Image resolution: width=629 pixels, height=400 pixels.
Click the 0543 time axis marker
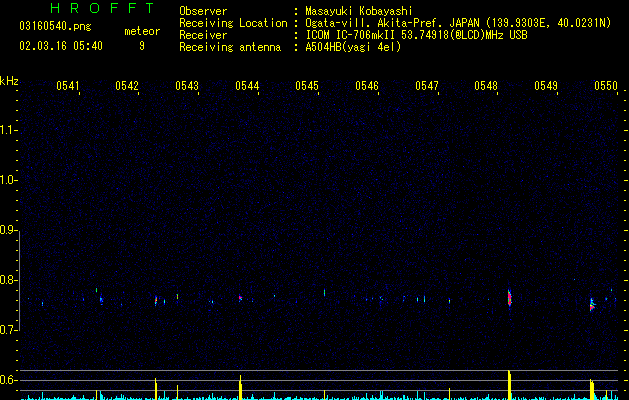click(187, 86)
